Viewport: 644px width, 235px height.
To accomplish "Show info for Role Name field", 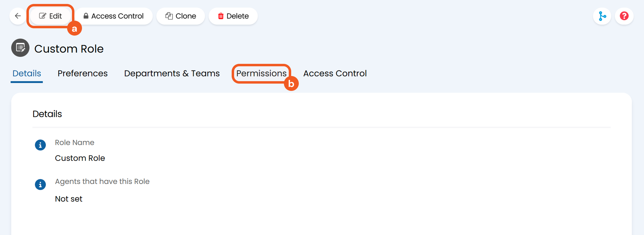I will (40, 145).
